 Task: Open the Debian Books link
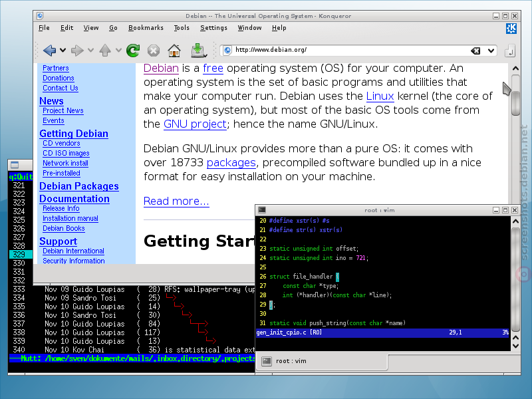tap(64, 228)
